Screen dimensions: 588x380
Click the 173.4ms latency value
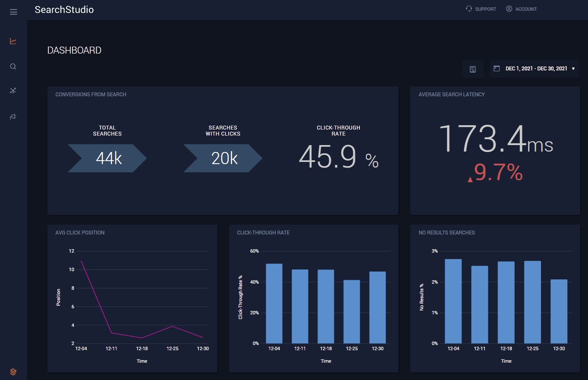[x=496, y=138]
